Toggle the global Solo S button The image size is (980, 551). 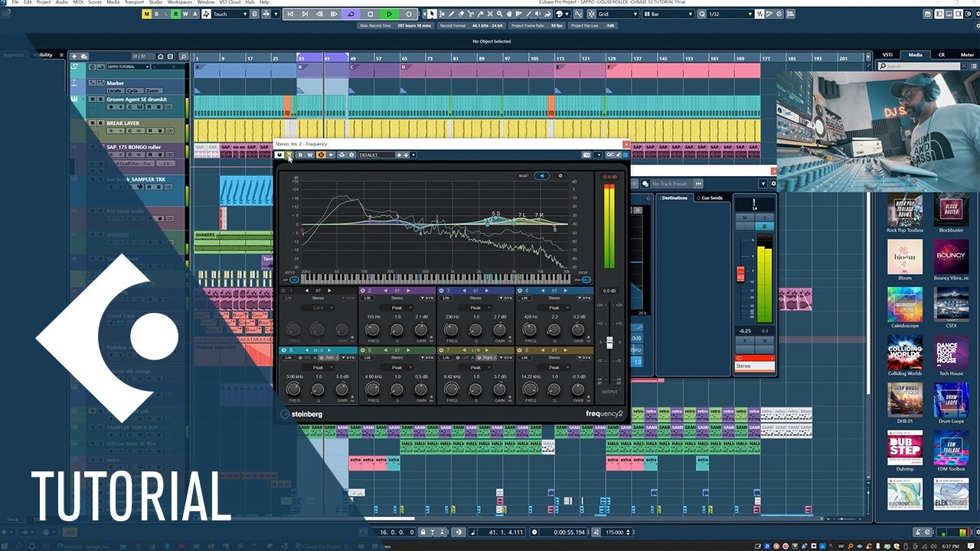pos(157,14)
